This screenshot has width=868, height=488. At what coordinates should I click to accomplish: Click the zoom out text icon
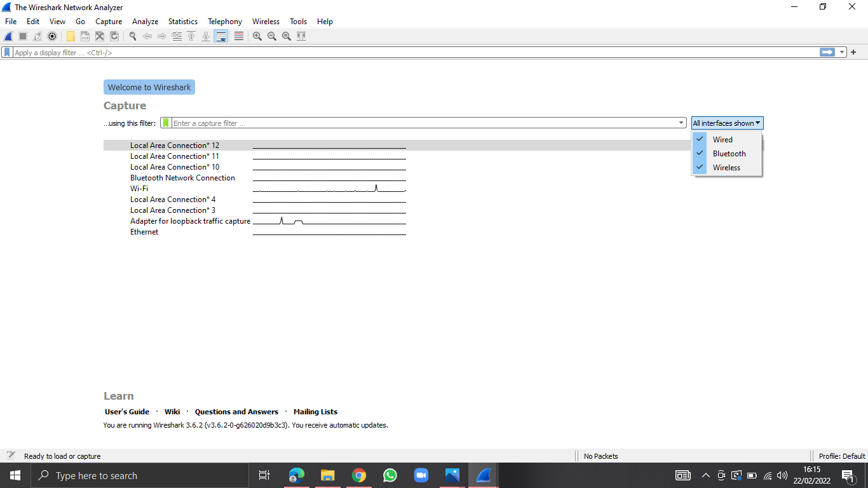pyautogui.click(x=272, y=36)
